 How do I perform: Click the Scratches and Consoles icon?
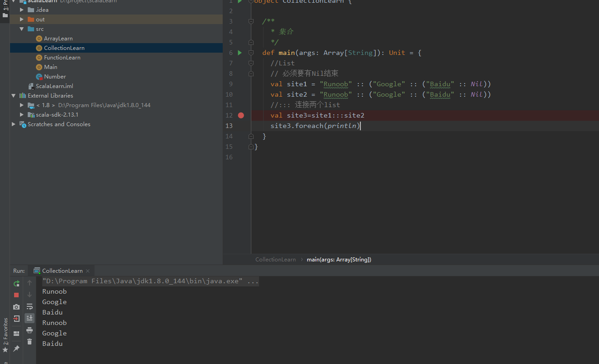point(22,124)
